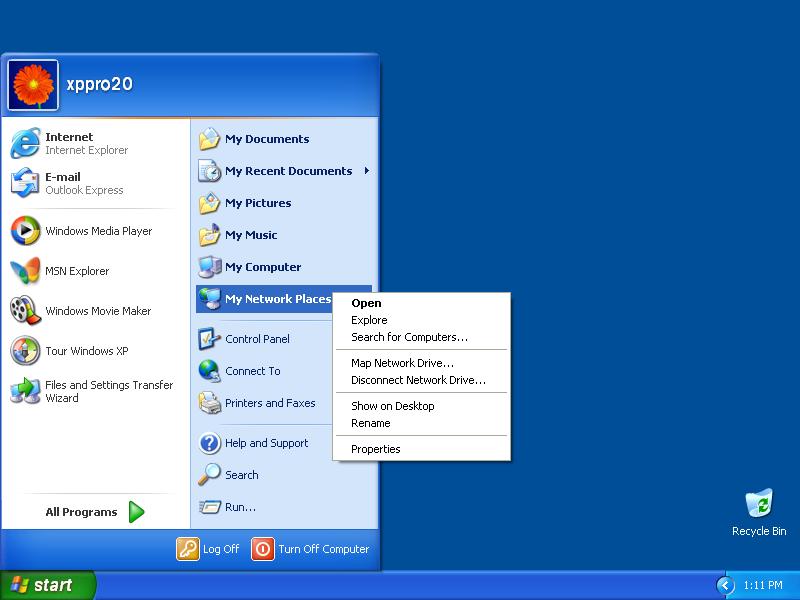Click the My Computer label
Viewport: 800px width, 600px height.
coord(263,267)
